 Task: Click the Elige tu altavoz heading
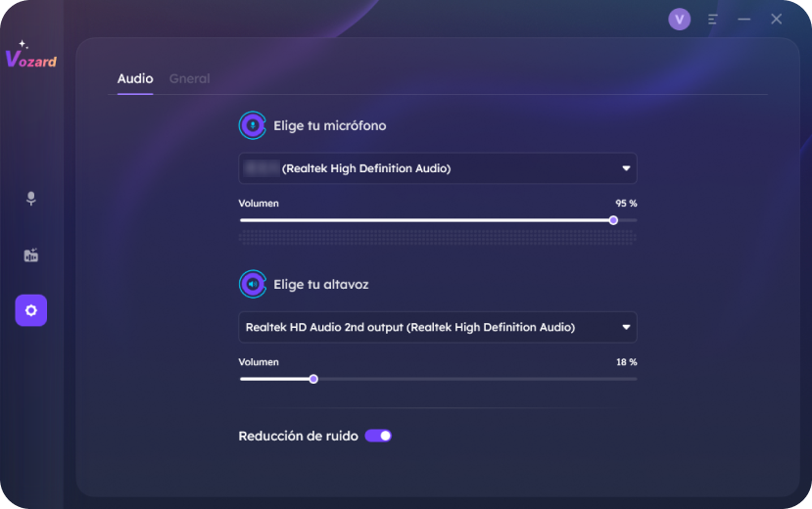click(321, 285)
